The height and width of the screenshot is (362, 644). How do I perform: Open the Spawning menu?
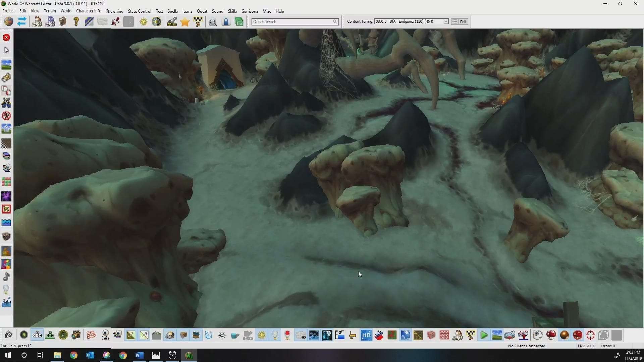pos(114,11)
